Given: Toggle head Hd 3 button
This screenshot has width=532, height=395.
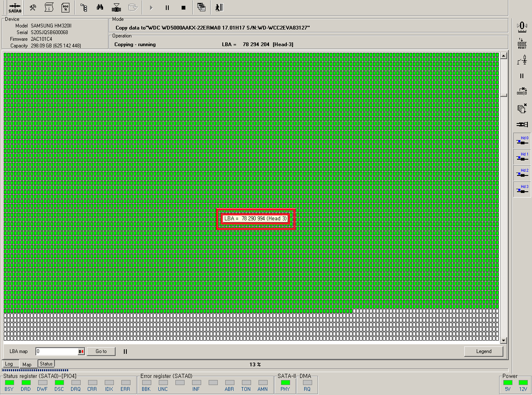Looking at the screenshot, I should click(522, 189).
